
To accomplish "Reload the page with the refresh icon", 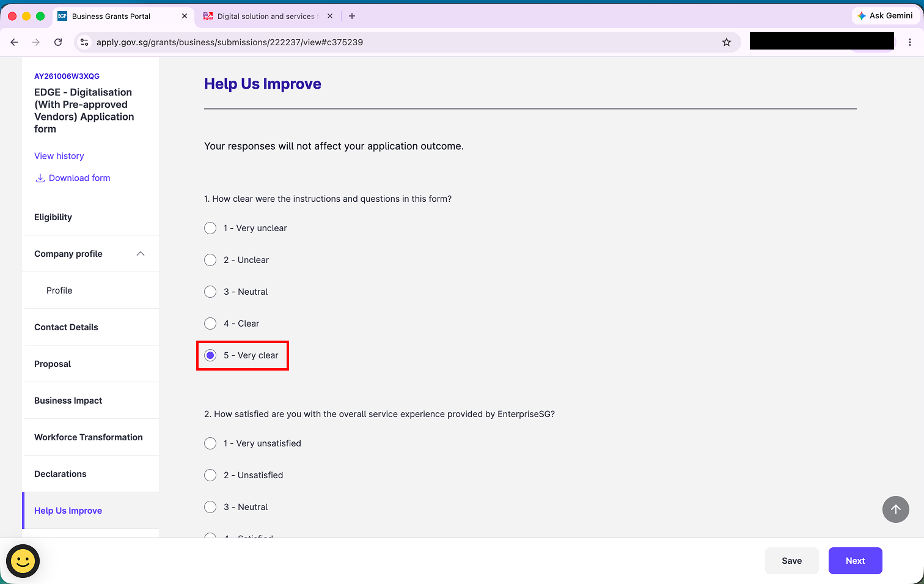I will pyautogui.click(x=58, y=42).
